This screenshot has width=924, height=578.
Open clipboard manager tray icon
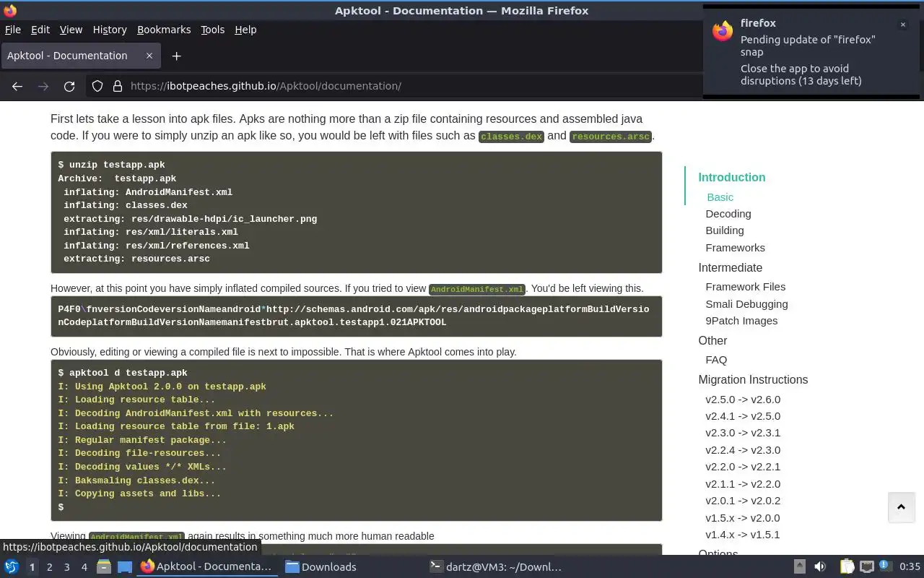coord(847,566)
